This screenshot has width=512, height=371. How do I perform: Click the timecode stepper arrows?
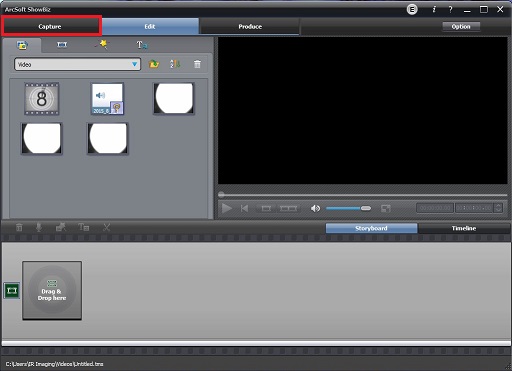498,208
